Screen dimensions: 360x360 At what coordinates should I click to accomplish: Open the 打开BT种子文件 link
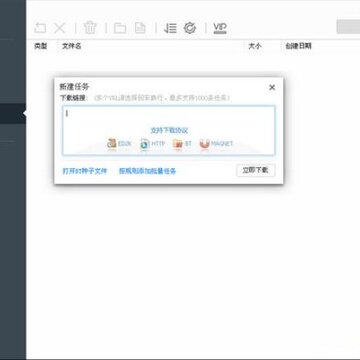pyautogui.click(x=85, y=171)
